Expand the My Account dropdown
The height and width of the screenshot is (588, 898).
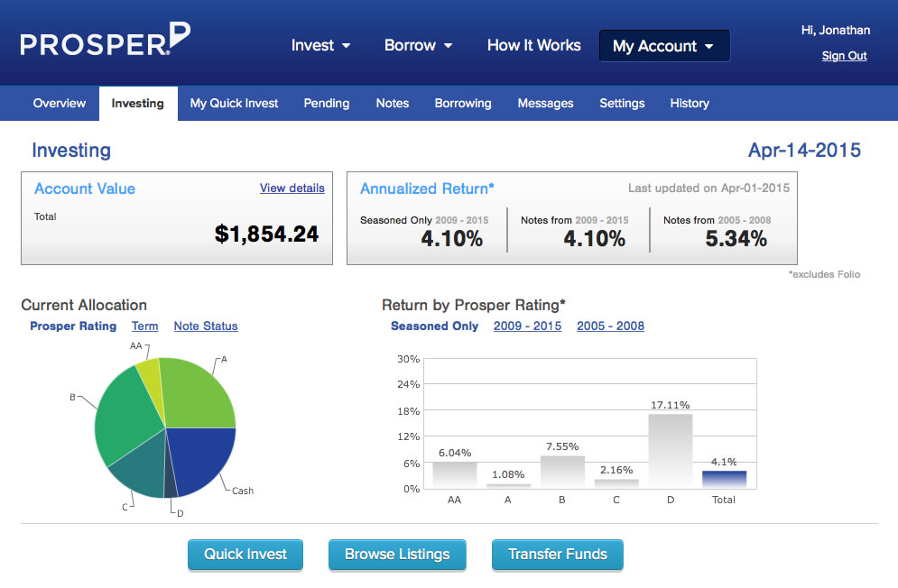663,46
